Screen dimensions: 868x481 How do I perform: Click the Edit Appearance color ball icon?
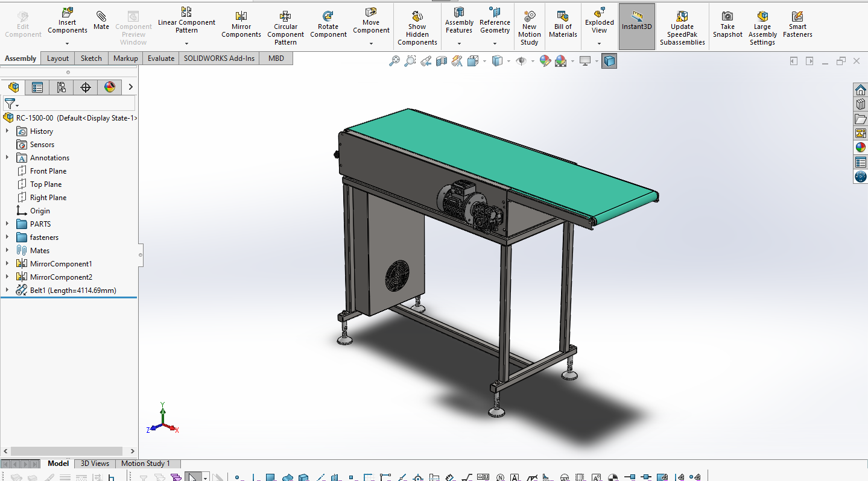point(545,61)
